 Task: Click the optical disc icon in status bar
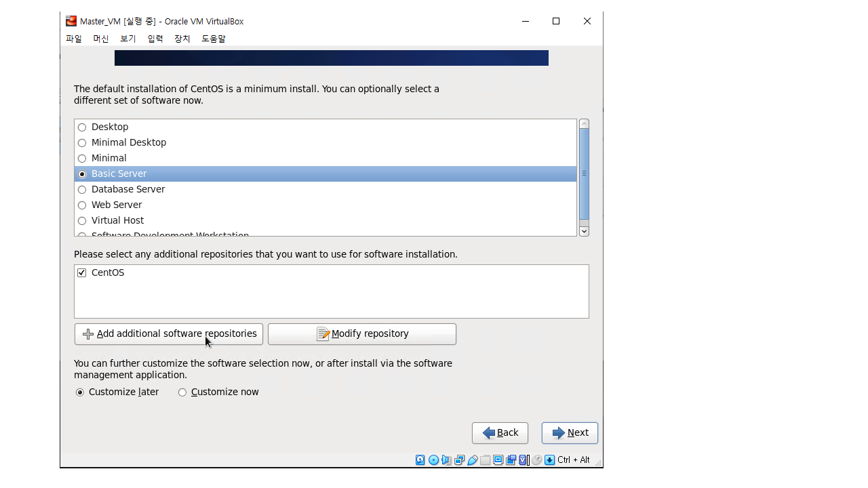(433, 460)
